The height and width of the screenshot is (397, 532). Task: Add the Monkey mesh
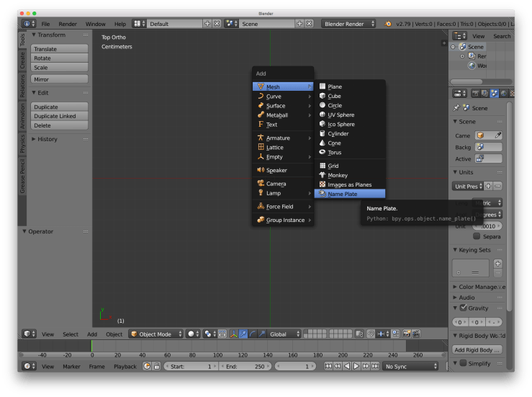point(350,175)
